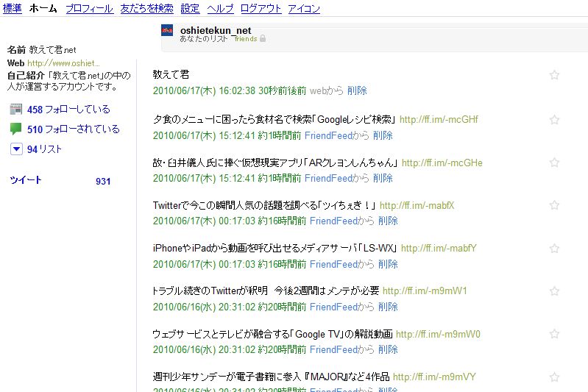Open the 設定 page
588x392 pixels.
pos(190,8)
